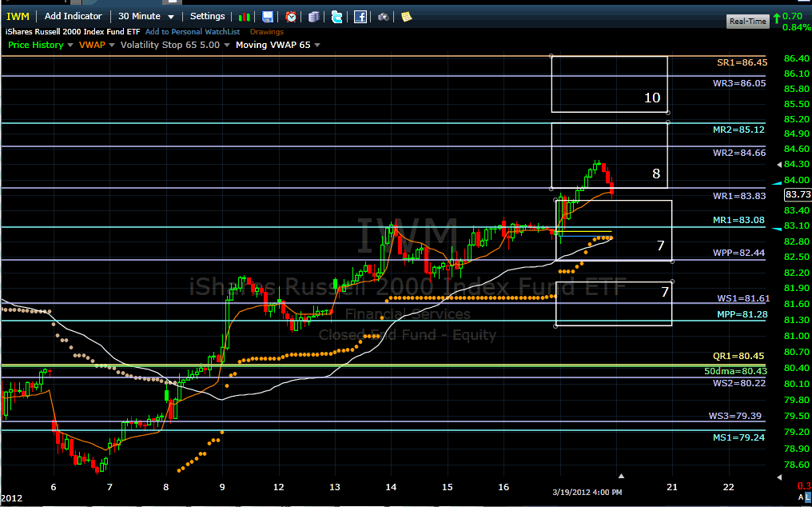812x507 pixels.
Task: Share the chart via the Twitter icon
Action: [337, 16]
